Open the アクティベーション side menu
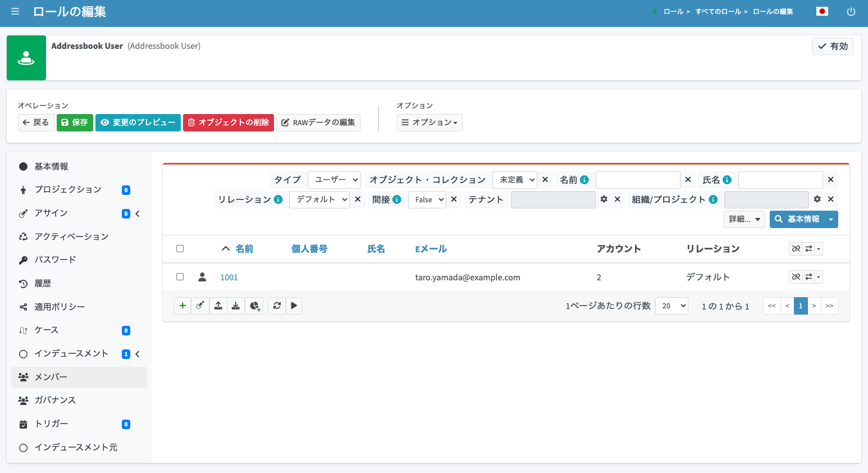 79,236
